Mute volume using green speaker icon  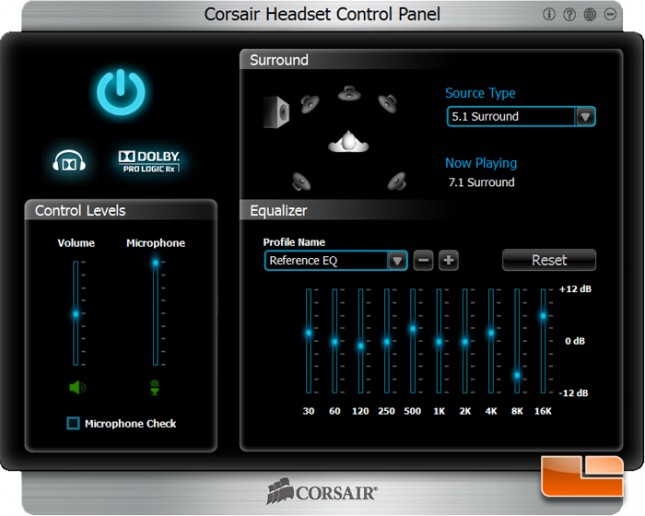[77, 387]
